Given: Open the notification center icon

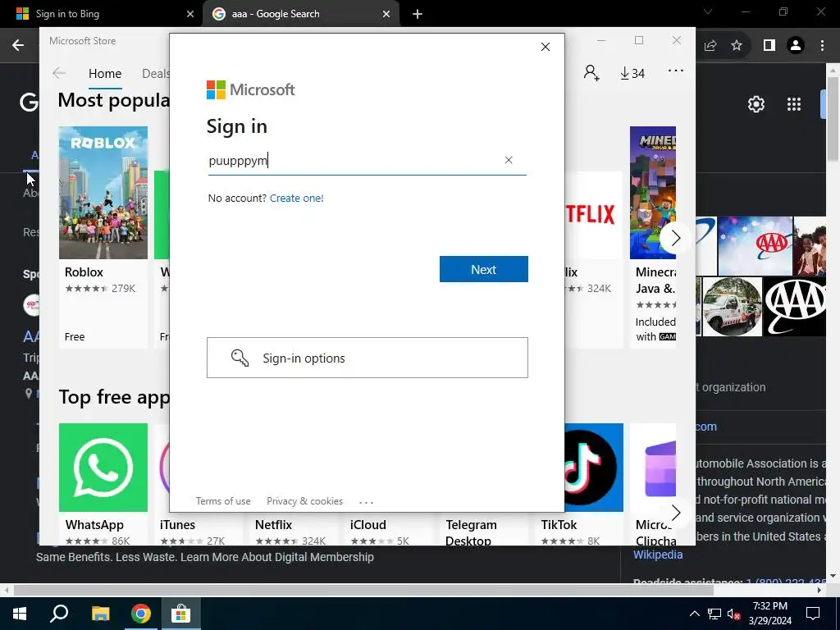Looking at the screenshot, I should [813, 614].
